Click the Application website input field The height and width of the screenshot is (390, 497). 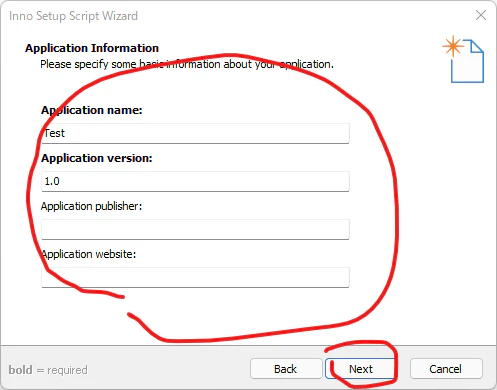click(195, 277)
